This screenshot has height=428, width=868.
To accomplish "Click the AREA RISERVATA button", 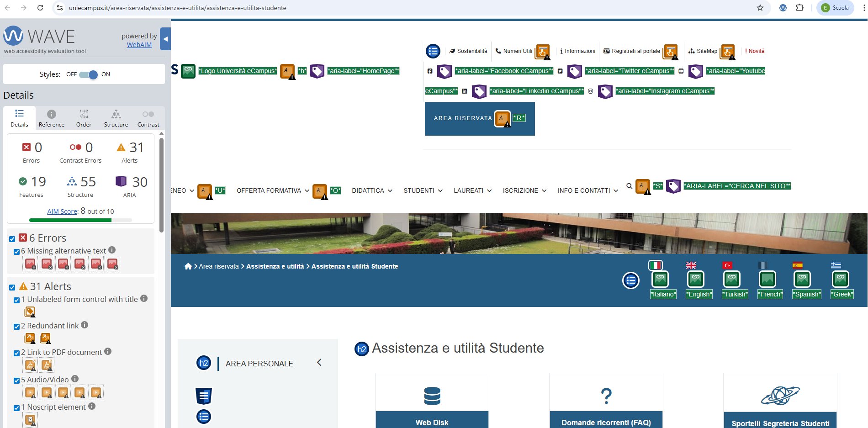I will [463, 118].
